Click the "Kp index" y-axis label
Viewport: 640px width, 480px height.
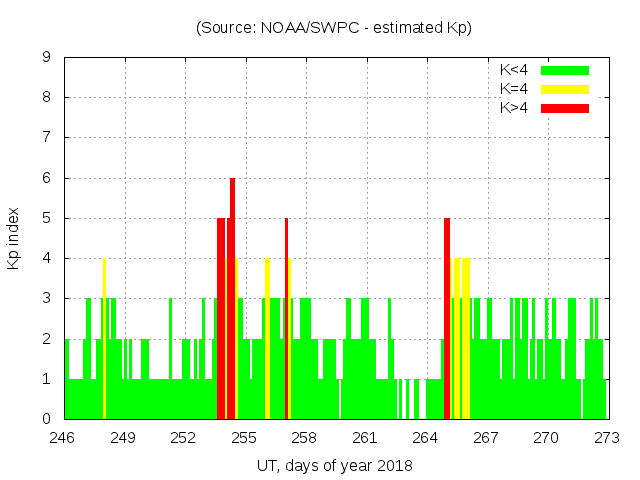(14, 238)
